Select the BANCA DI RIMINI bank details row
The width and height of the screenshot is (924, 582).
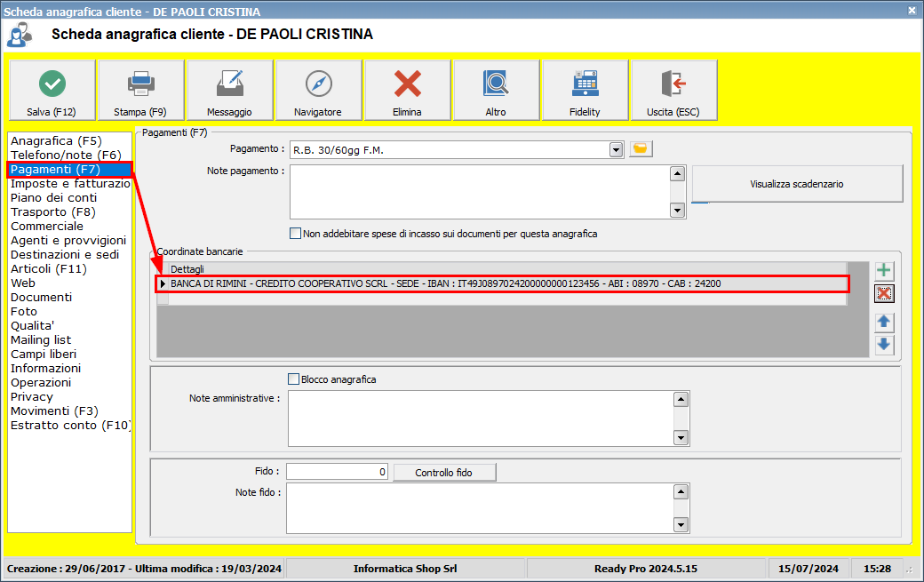pos(502,283)
